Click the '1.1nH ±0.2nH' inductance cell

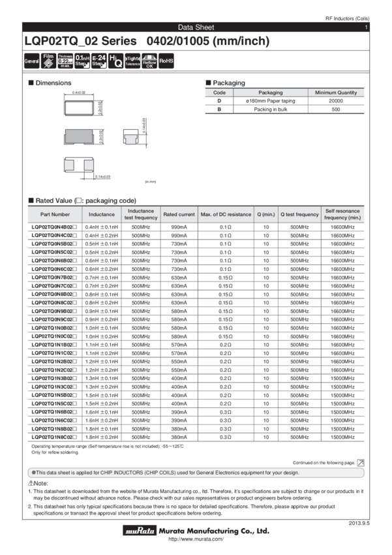(x=102, y=353)
